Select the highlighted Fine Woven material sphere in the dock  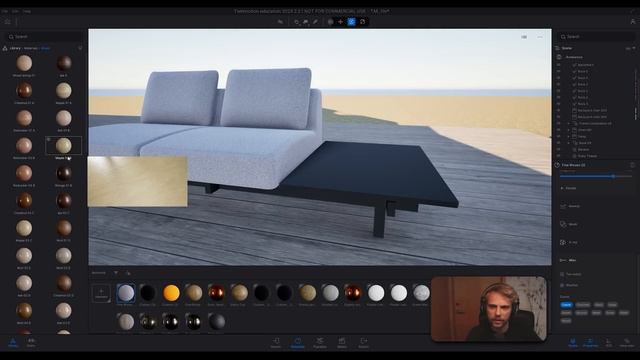126,293
